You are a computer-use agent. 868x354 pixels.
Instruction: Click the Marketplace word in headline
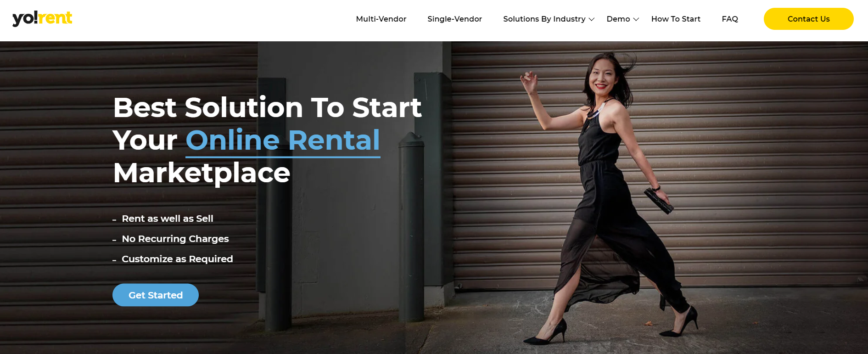coord(202,174)
